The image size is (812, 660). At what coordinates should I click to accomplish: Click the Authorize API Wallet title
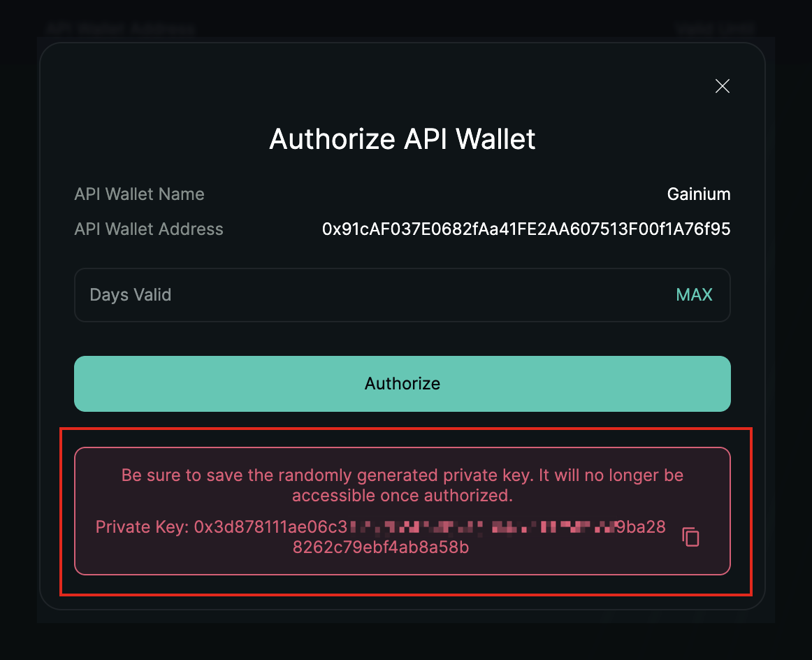(x=403, y=139)
